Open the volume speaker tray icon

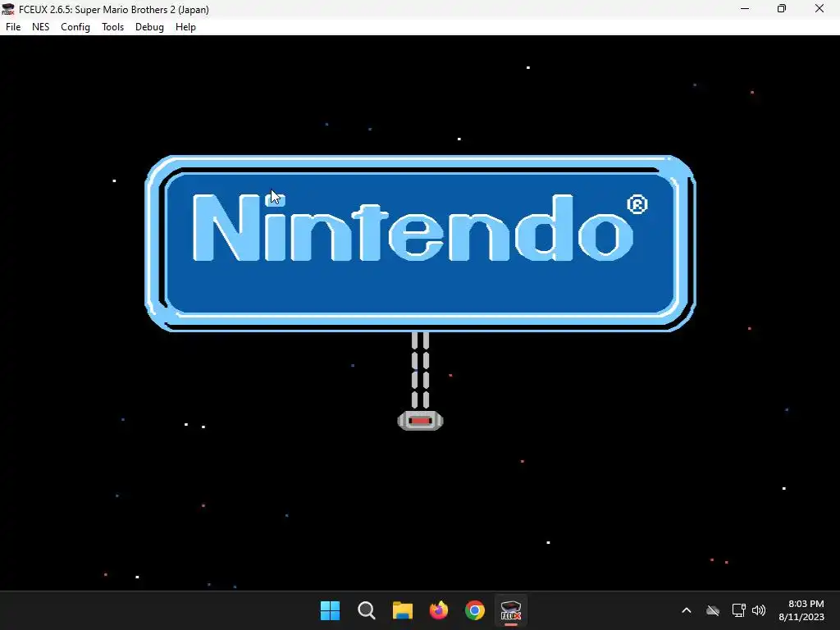coord(759,610)
